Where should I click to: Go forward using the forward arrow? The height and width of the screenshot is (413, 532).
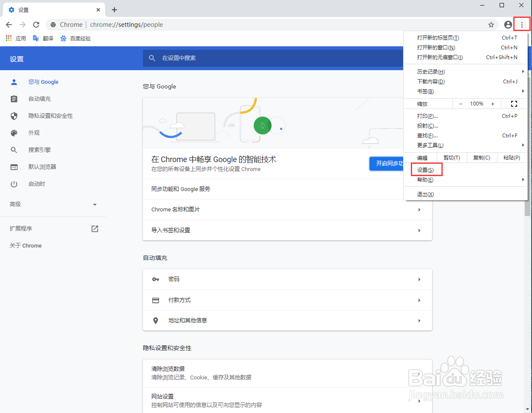point(23,25)
